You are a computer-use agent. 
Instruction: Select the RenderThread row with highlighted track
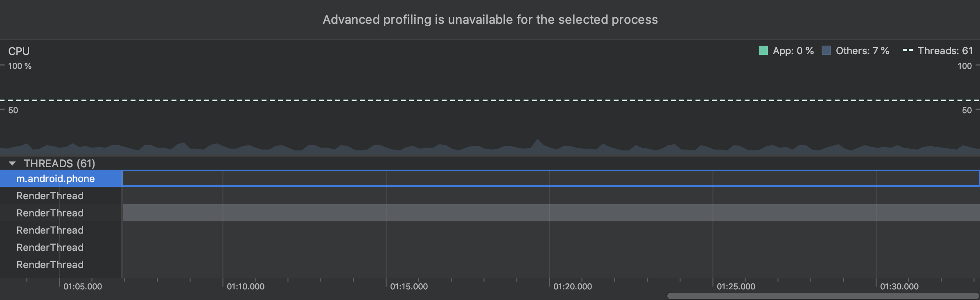[x=50, y=213]
